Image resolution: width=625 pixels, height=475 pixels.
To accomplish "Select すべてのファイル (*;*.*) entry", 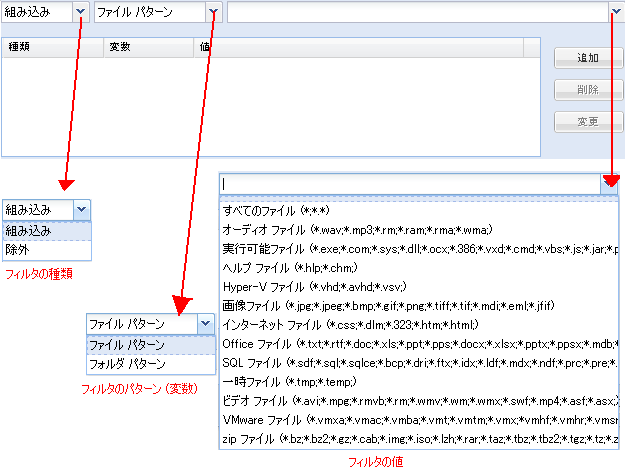I will 419,210.
